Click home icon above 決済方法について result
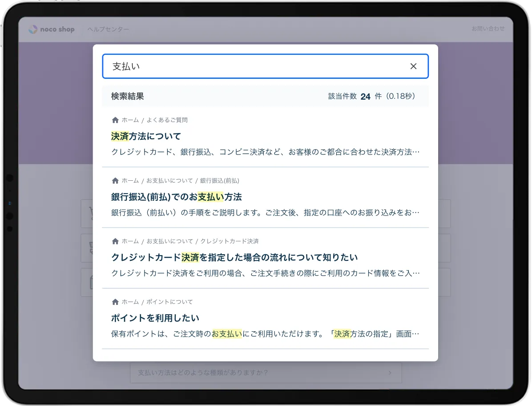This screenshot has width=532, height=406. (x=115, y=120)
